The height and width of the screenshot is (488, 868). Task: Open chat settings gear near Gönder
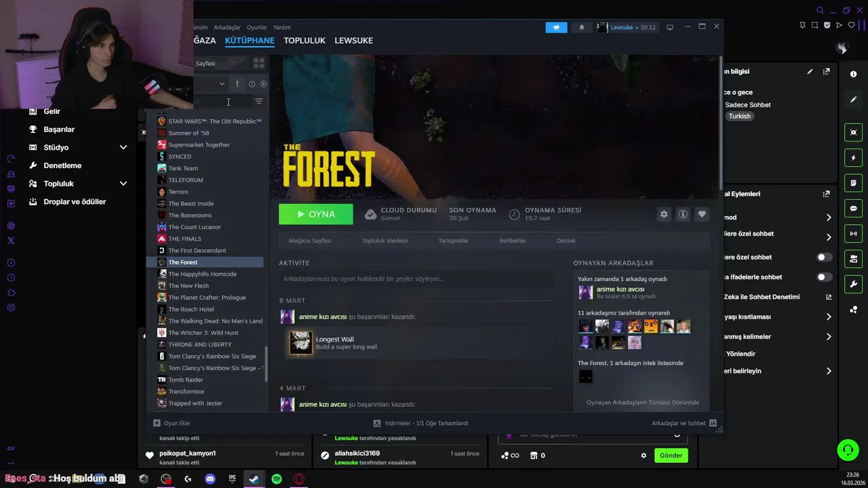click(x=644, y=455)
